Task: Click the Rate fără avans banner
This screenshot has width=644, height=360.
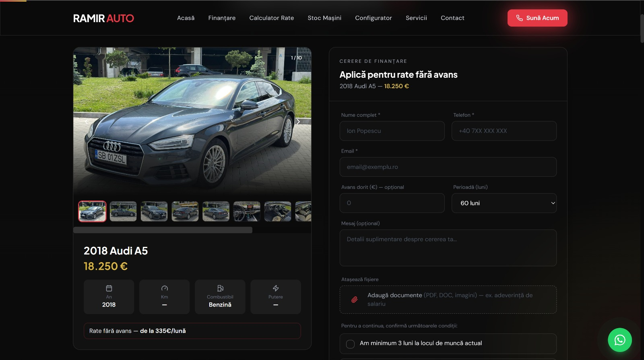Action: [192, 331]
